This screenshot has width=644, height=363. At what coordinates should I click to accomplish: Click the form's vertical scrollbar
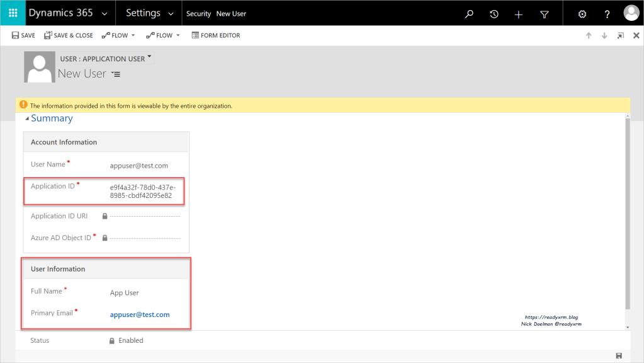627,214
